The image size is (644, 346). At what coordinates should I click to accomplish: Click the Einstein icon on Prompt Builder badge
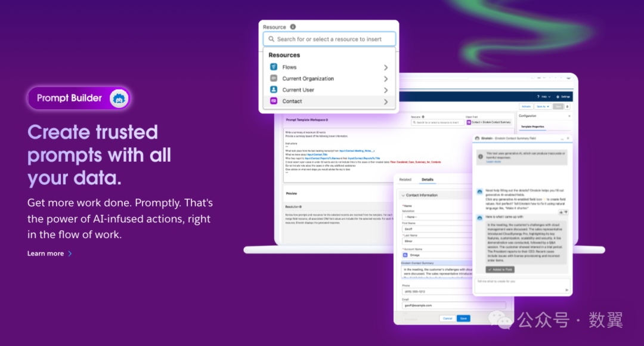(119, 98)
